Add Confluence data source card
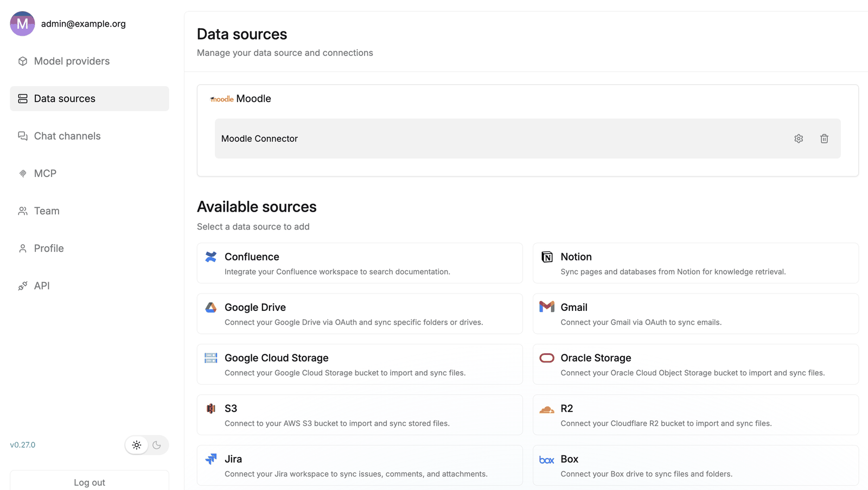 point(360,263)
